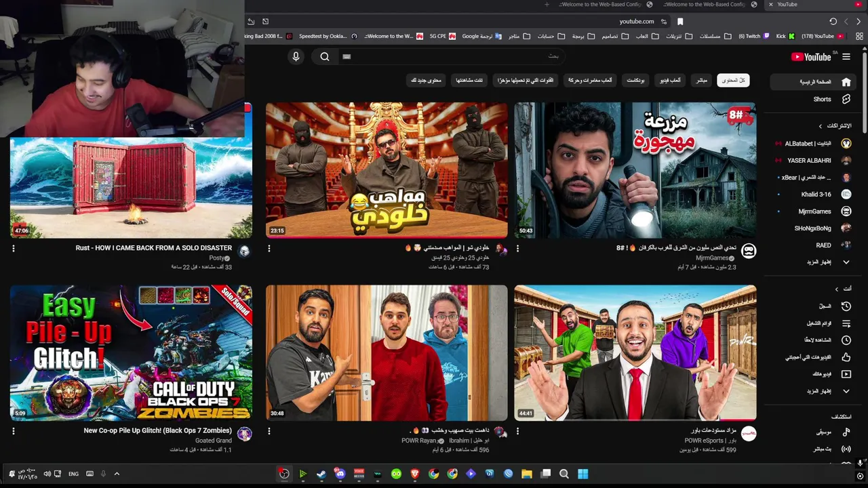This screenshot has height=488, width=868.
Task: Open Posty channel avatar under Rust video
Action: coord(244,251)
